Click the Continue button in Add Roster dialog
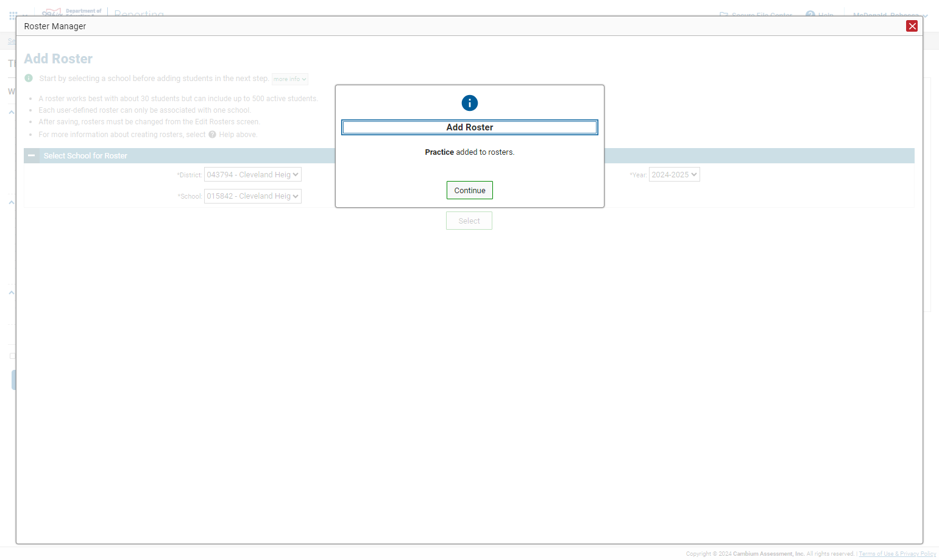The image size is (939, 560). click(469, 190)
